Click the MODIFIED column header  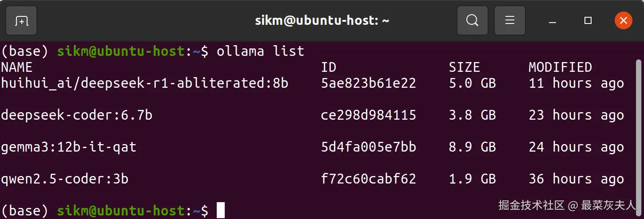point(560,67)
